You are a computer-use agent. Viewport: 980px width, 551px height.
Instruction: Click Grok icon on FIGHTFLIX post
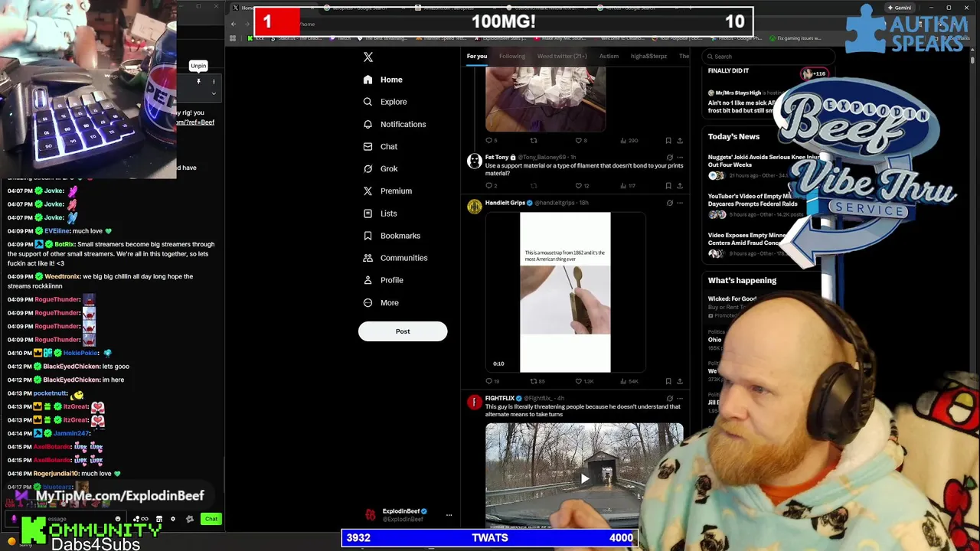click(x=669, y=399)
